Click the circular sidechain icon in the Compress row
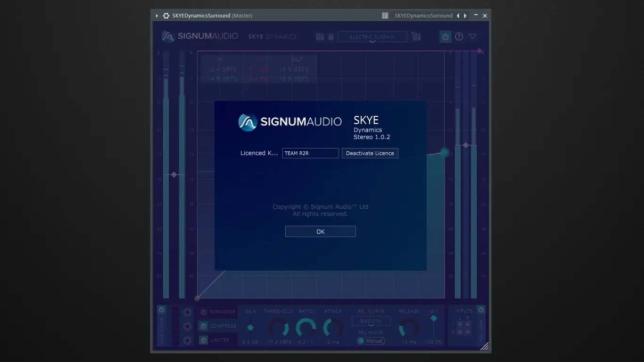The width and height of the screenshot is (644, 362). point(187,326)
